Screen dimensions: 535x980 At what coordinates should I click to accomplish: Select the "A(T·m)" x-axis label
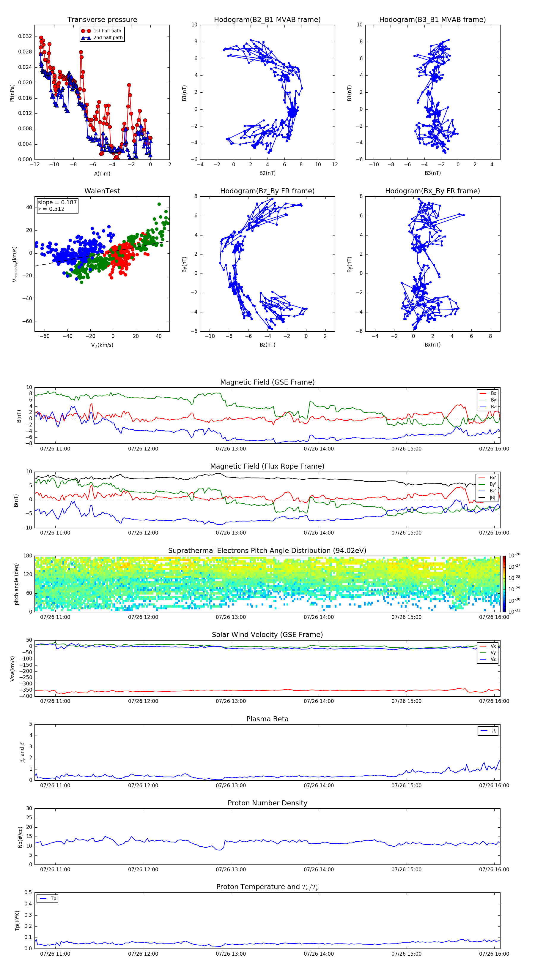pyautogui.click(x=102, y=173)
